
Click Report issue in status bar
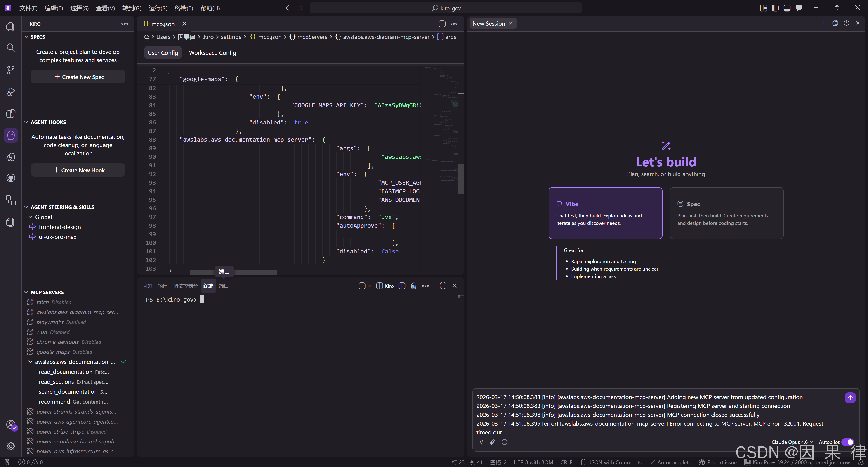[718, 462]
